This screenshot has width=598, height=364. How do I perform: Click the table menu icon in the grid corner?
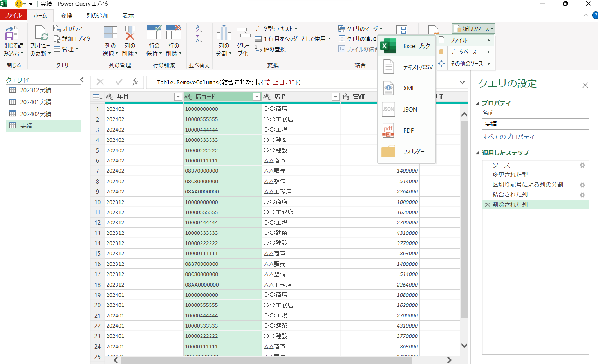pos(97,97)
